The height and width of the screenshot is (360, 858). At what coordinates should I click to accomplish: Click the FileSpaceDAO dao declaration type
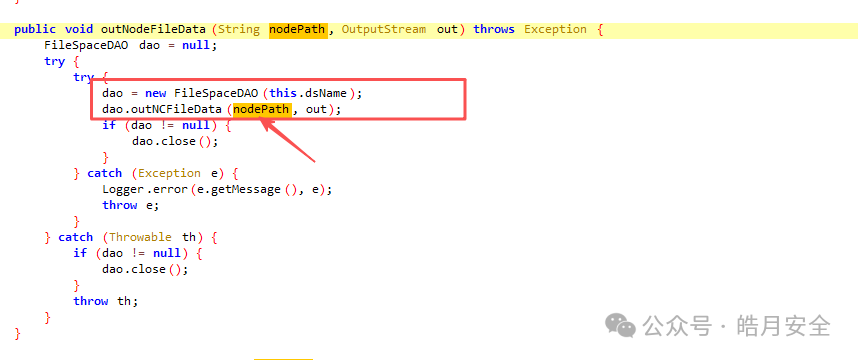tap(86, 45)
